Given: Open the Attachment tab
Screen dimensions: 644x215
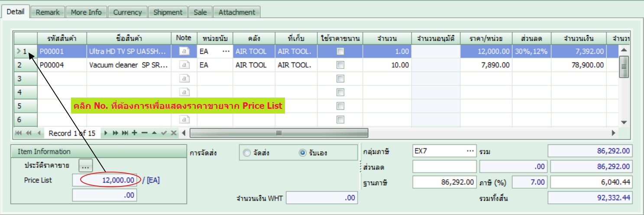Looking at the screenshot, I should click(x=236, y=12).
